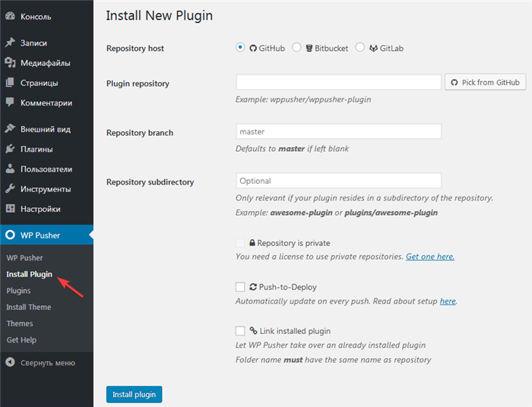Focus the Repository branch master field
The height and width of the screenshot is (407, 532).
[x=339, y=131]
